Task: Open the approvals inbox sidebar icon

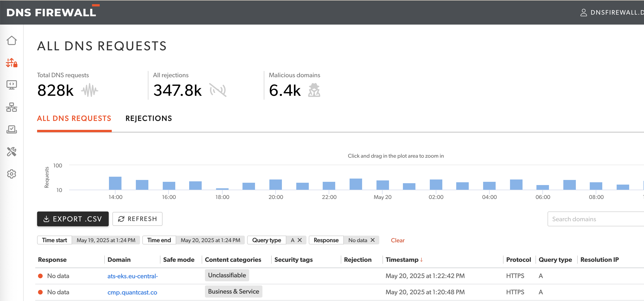Action: [x=12, y=129]
